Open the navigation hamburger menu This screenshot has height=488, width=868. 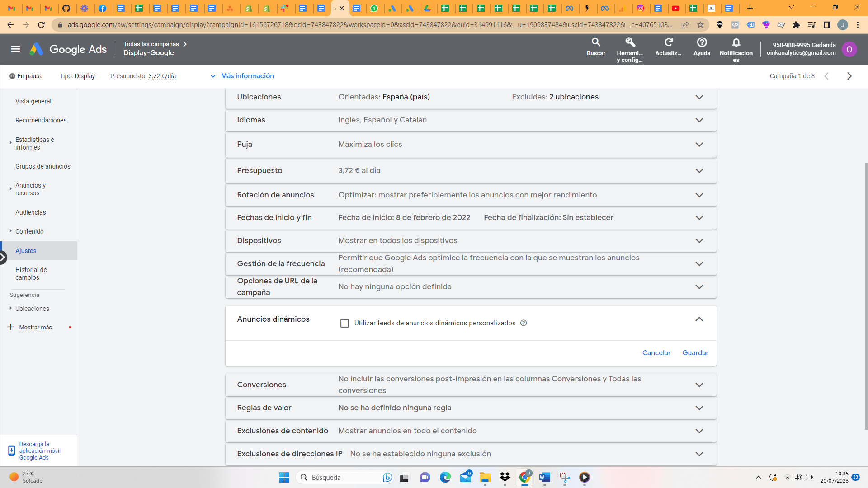(x=15, y=49)
